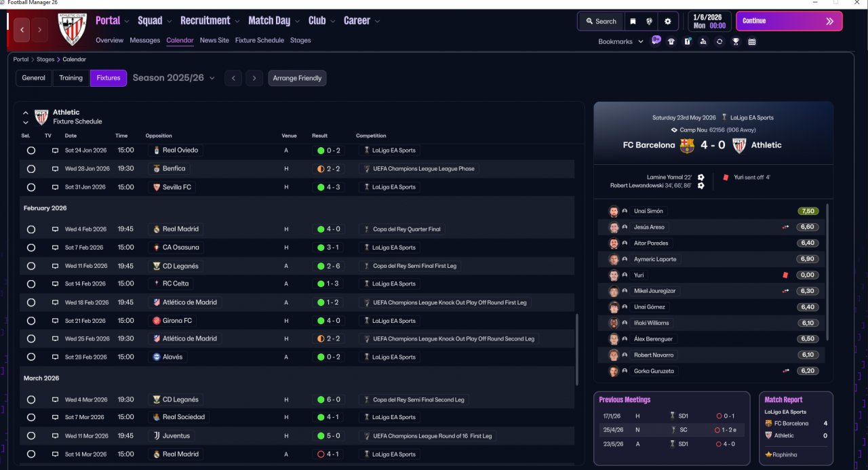868x470 pixels.
Task: Click the bookmark icon beside Search
Action: 633,21
